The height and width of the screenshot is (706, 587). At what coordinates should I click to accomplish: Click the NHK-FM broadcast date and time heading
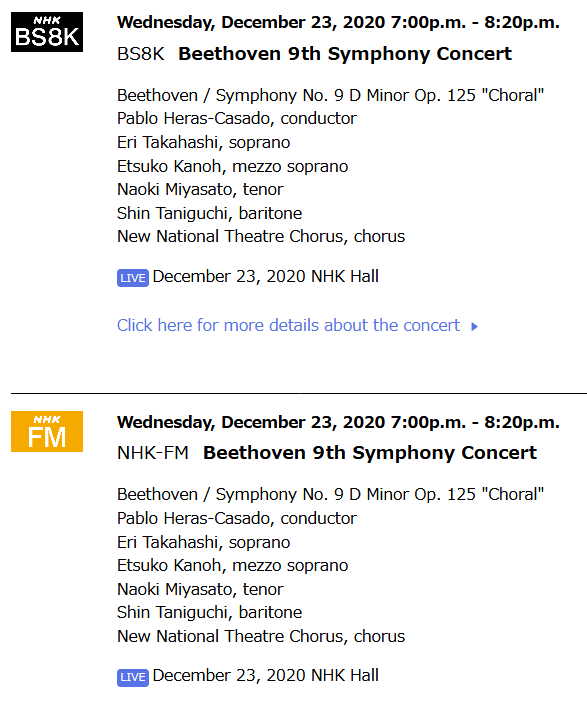coord(339,422)
